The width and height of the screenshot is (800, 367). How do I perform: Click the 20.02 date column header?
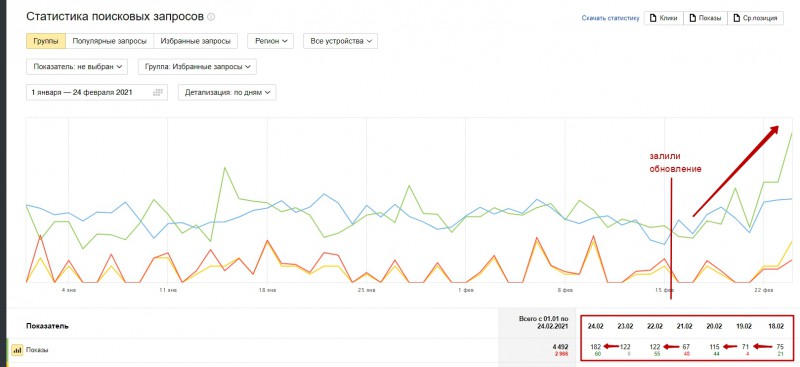[714, 326]
